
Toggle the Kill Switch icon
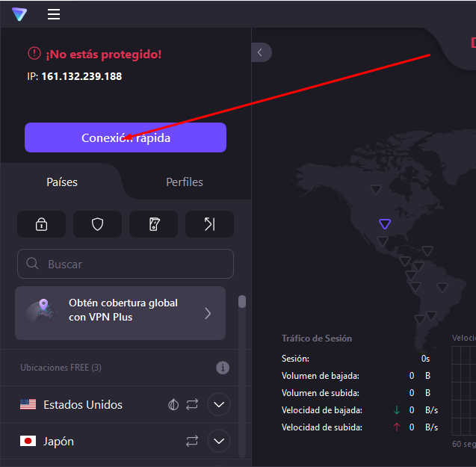[x=153, y=224]
